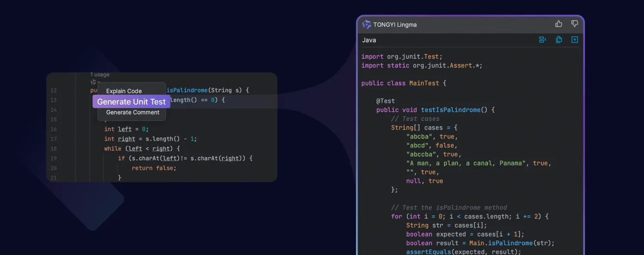Click the MainTest class name in output
The width and height of the screenshot is (644, 255).
coord(423,83)
